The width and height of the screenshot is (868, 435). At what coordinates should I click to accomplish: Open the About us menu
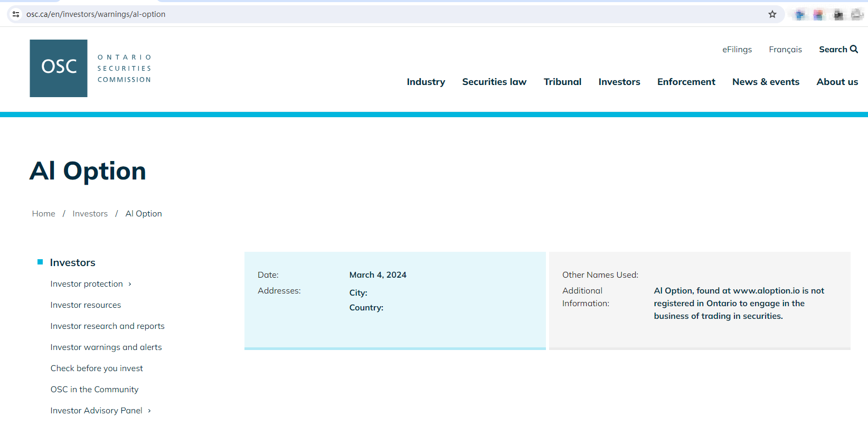click(837, 82)
